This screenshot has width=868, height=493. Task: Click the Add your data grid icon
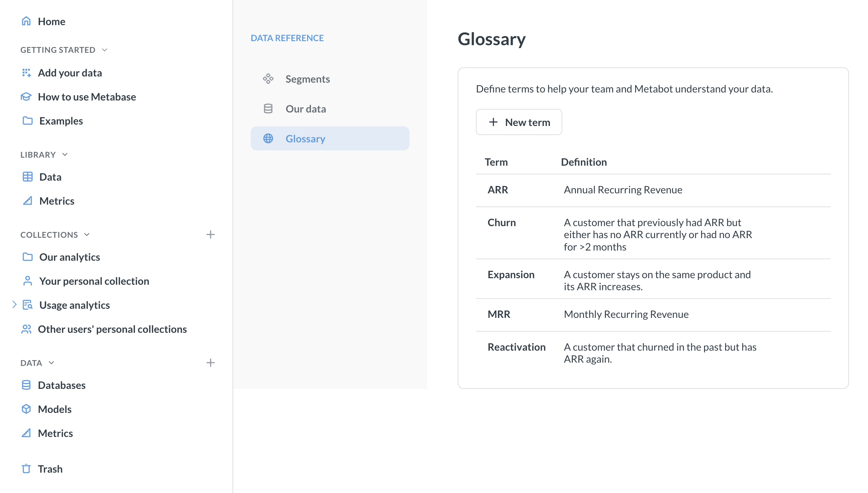coord(26,73)
